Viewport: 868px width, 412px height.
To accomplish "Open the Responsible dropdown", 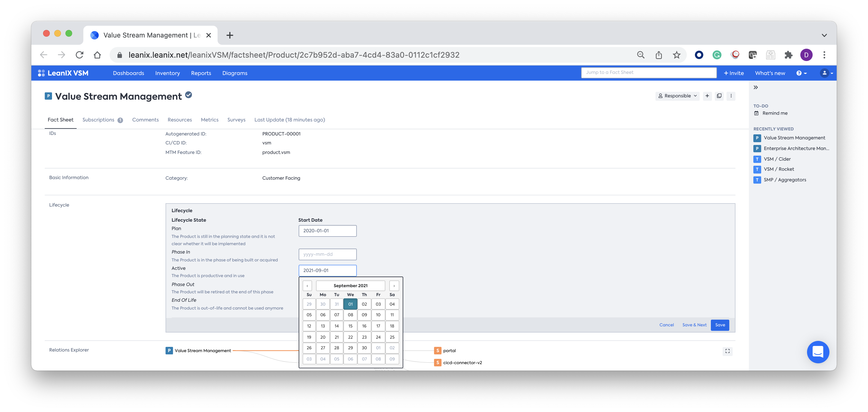I will click(677, 96).
